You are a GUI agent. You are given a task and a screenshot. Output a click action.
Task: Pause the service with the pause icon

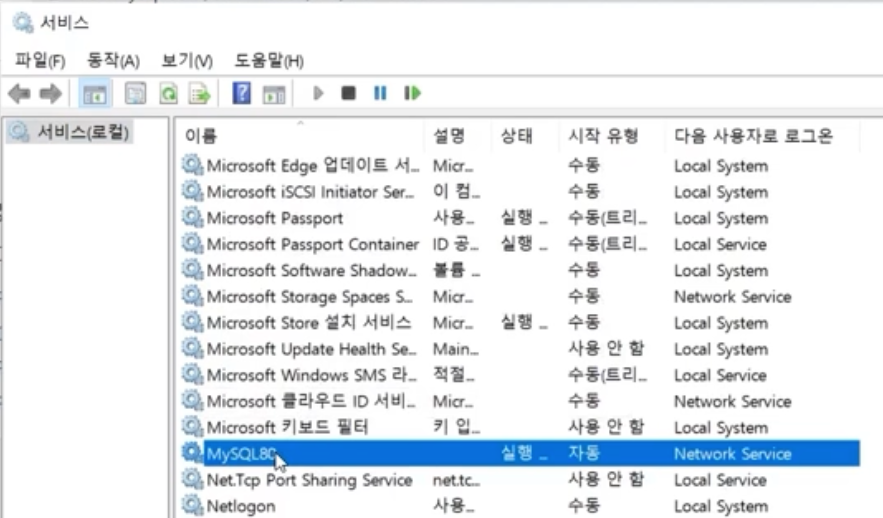[x=380, y=93]
